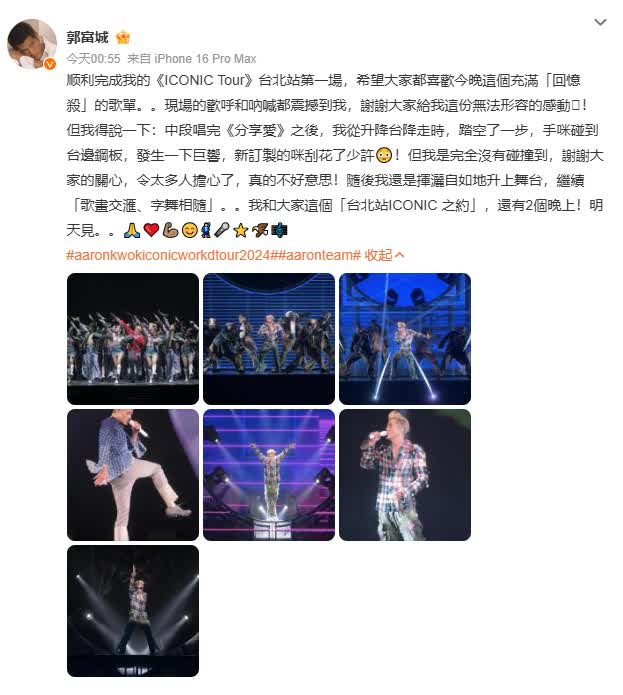Image resolution: width=623 pixels, height=695 pixels.
Task: Open last photo with white spotlights
Action: pyautogui.click(x=133, y=611)
